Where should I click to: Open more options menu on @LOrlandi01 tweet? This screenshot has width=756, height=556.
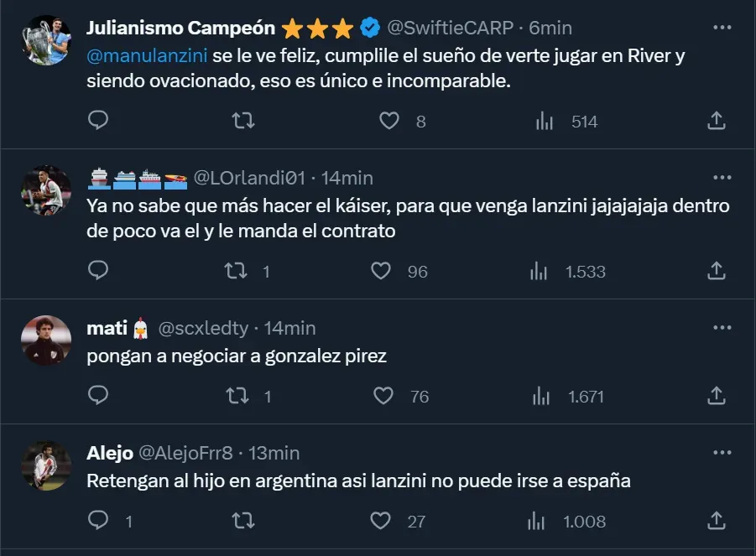coord(722,178)
